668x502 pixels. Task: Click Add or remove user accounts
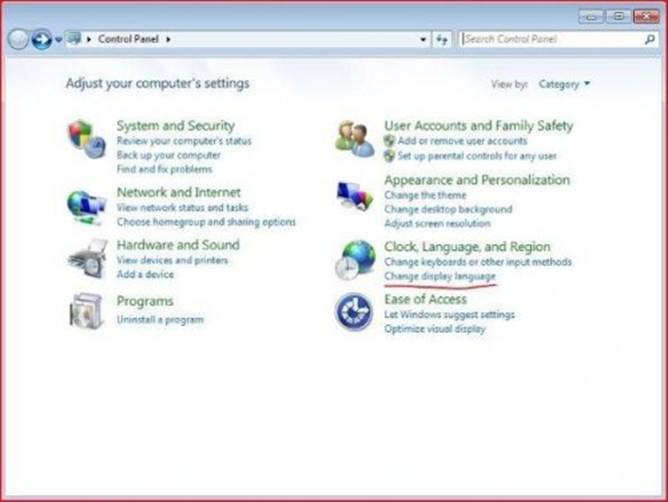click(462, 141)
